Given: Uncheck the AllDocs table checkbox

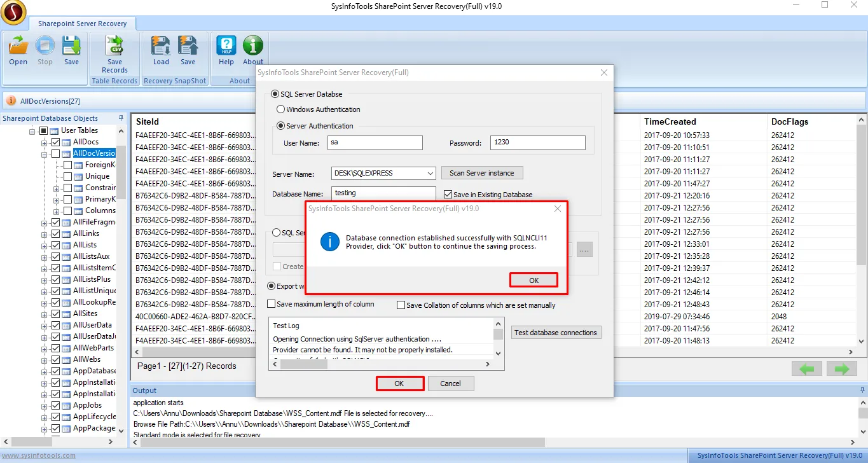Looking at the screenshot, I should point(55,142).
